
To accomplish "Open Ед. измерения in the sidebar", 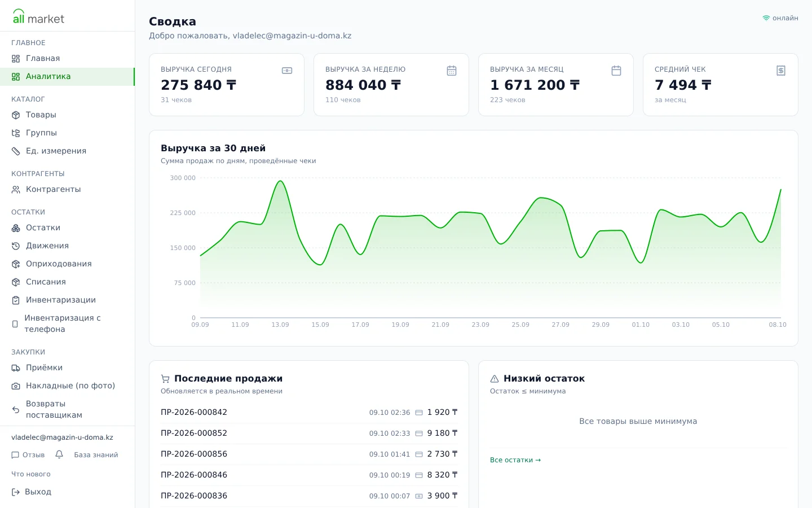I will pyautogui.click(x=67, y=151).
